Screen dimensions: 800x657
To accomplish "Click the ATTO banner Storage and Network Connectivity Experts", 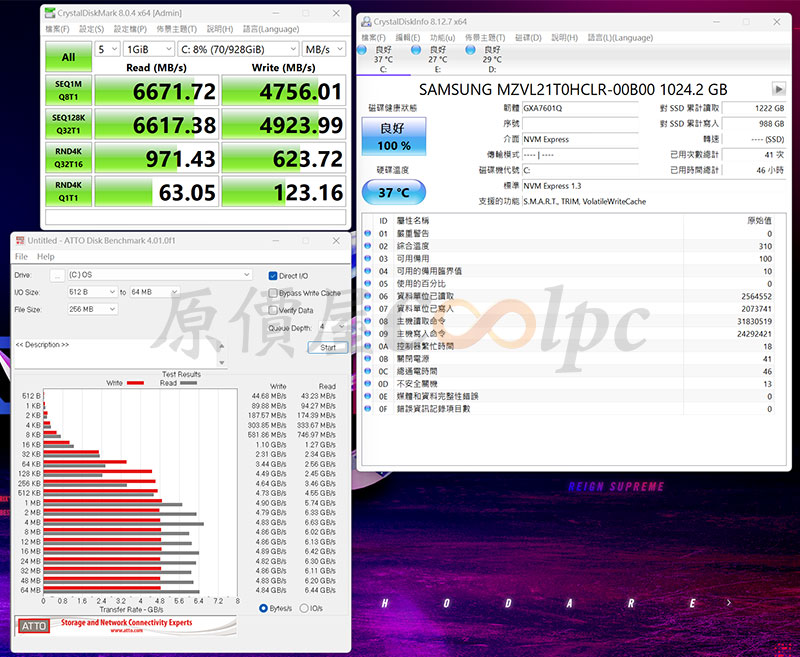I will 127,623.
